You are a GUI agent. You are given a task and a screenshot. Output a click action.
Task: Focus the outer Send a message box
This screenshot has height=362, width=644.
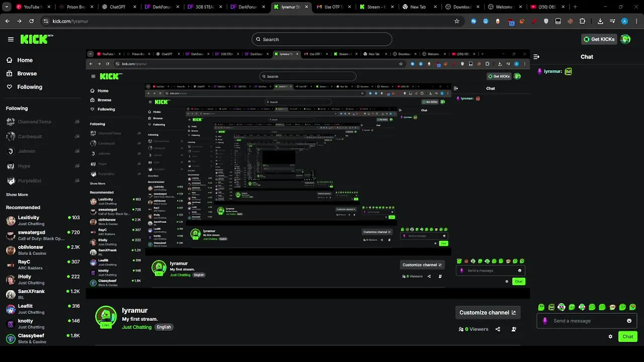pos(587,321)
